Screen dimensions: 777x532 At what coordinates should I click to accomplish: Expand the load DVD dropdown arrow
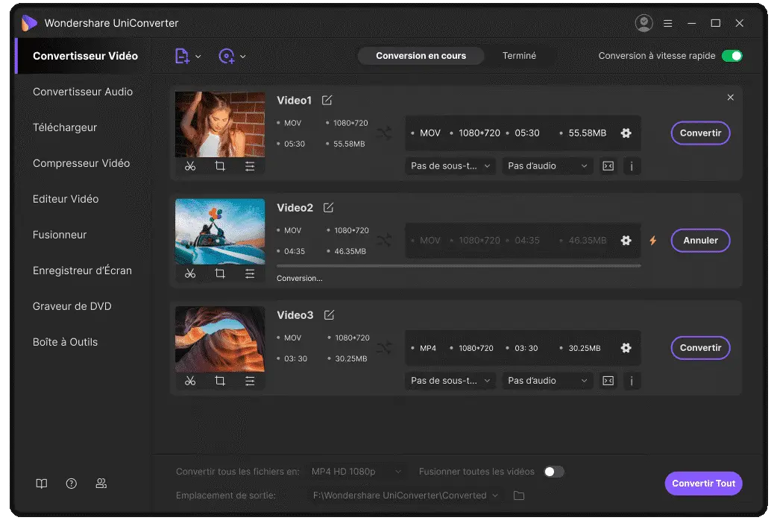pyautogui.click(x=243, y=57)
